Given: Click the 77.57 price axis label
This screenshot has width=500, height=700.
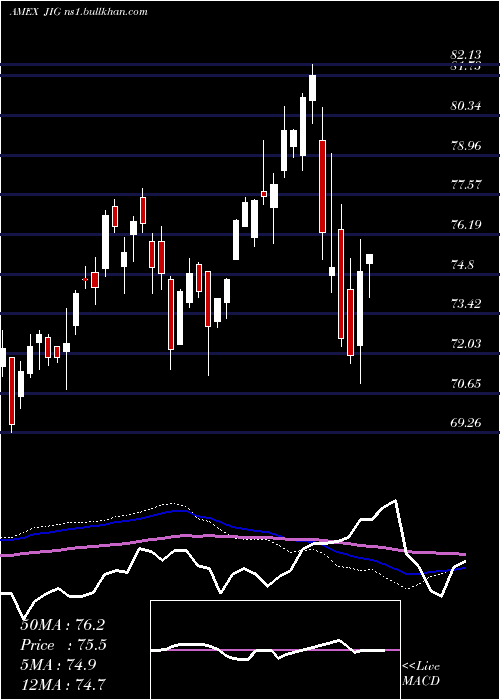Looking at the screenshot, I should coord(466,184).
